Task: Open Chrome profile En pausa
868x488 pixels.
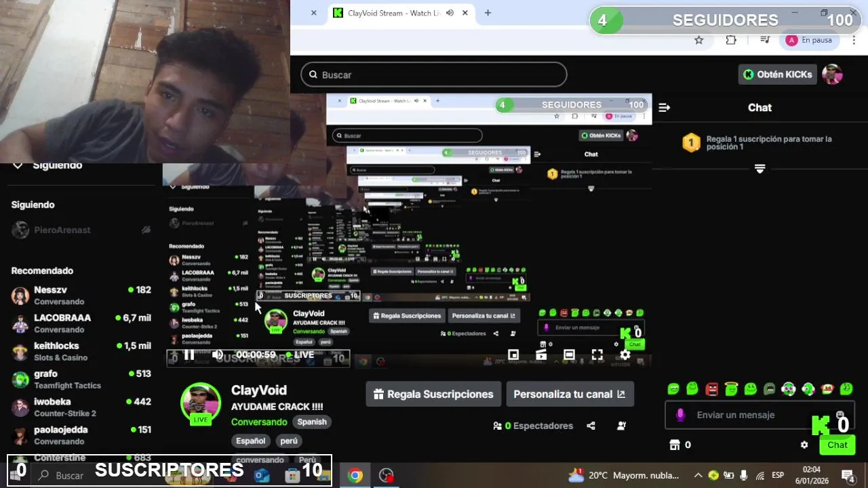Action: click(x=809, y=40)
